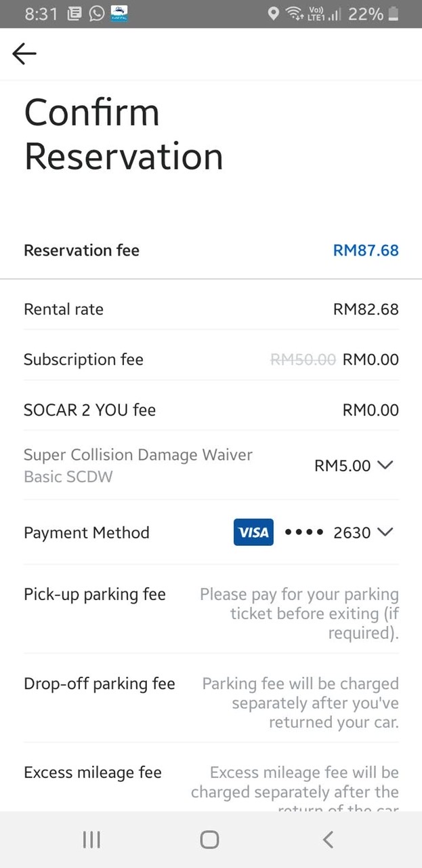
Task: Tap the VoLTE signal icon in status bar
Action: pos(318,14)
